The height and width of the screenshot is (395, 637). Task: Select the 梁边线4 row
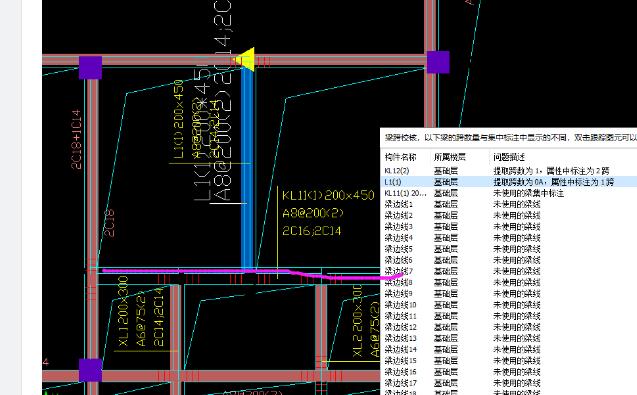pyautogui.click(x=509, y=238)
